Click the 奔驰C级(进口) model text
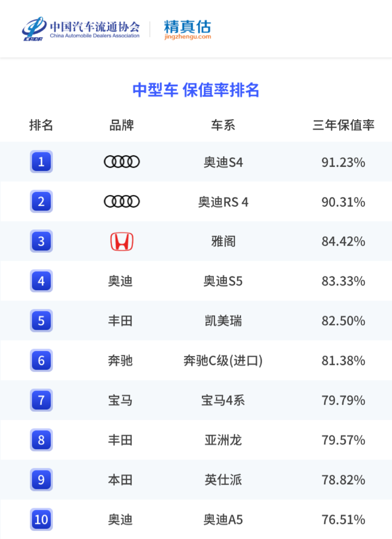392x539 pixels. 223,361
